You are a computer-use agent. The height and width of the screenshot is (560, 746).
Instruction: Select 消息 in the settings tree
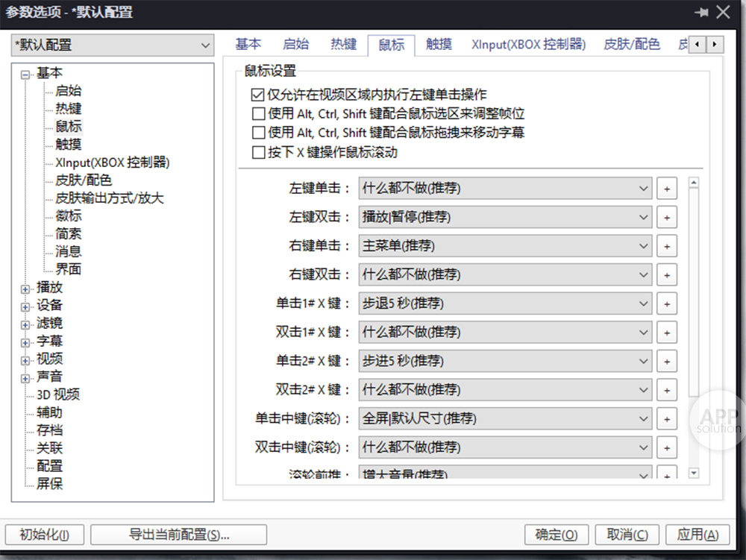coord(68,252)
